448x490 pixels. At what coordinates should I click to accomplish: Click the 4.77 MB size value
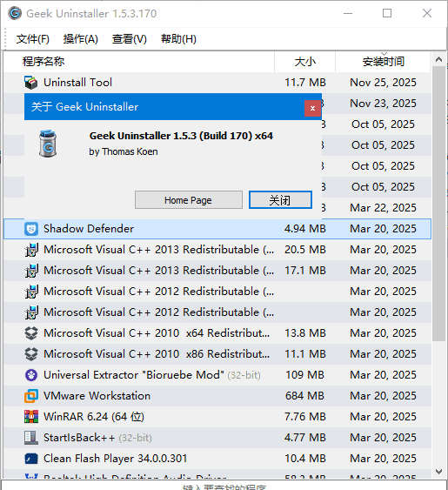(305, 438)
